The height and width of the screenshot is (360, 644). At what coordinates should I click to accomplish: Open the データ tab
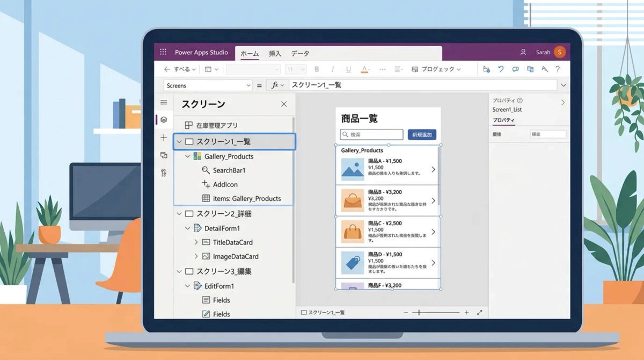pyautogui.click(x=300, y=54)
